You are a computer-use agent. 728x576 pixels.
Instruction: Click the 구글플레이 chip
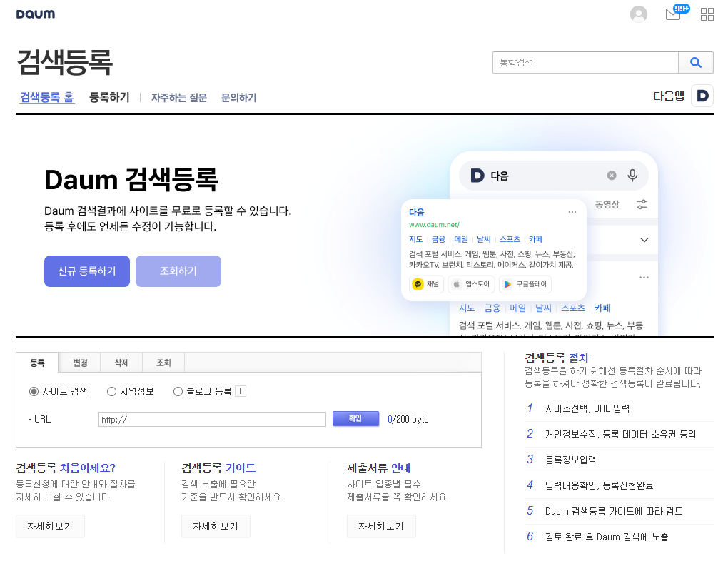(525, 284)
